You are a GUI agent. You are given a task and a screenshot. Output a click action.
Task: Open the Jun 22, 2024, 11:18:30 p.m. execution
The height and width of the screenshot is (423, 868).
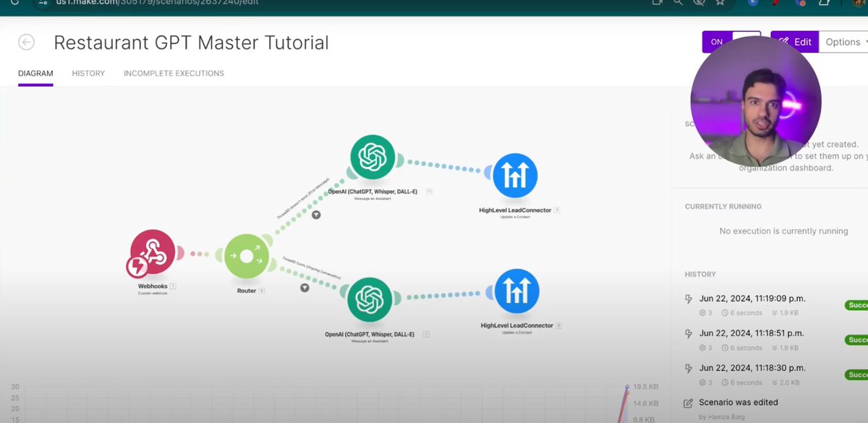pos(752,368)
